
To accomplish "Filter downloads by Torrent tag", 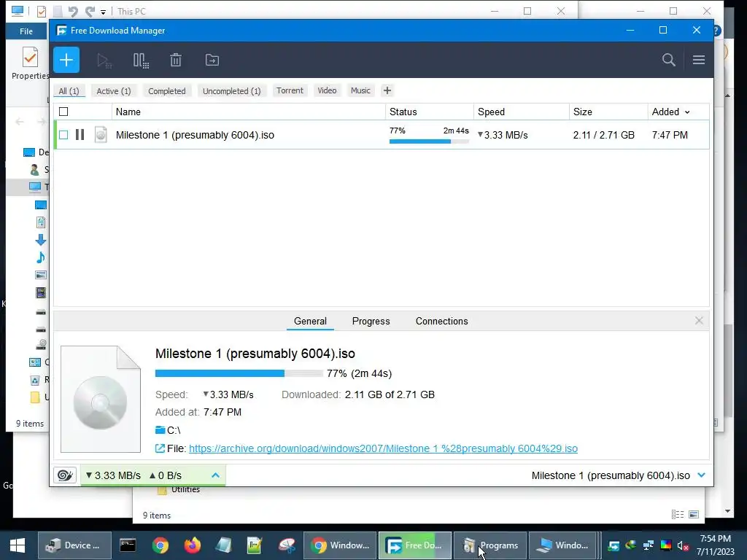I will [x=290, y=90].
